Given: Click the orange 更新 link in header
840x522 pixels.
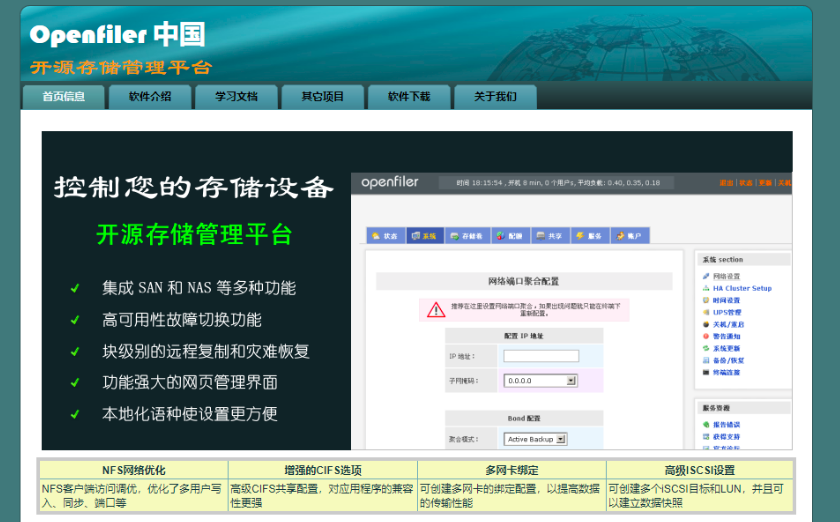Looking at the screenshot, I should tap(765, 183).
